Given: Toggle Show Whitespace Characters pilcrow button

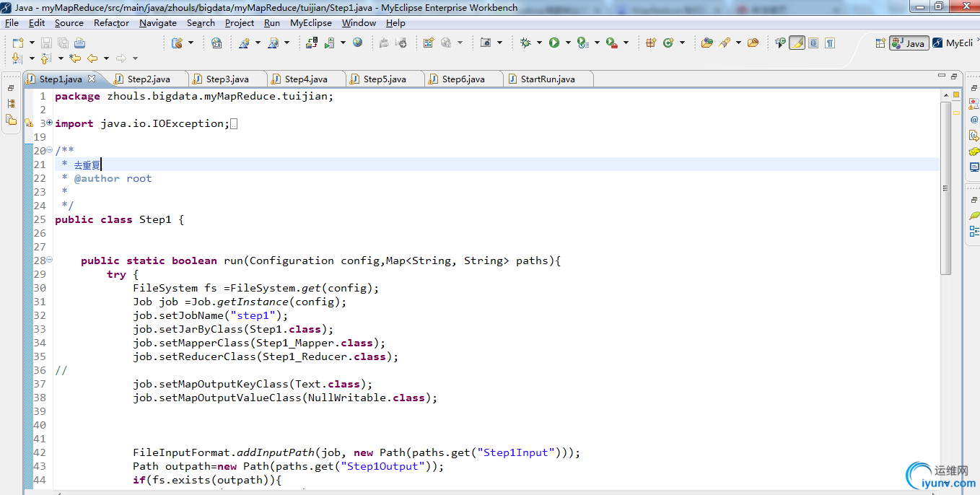Looking at the screenshot, I should 830,43.
